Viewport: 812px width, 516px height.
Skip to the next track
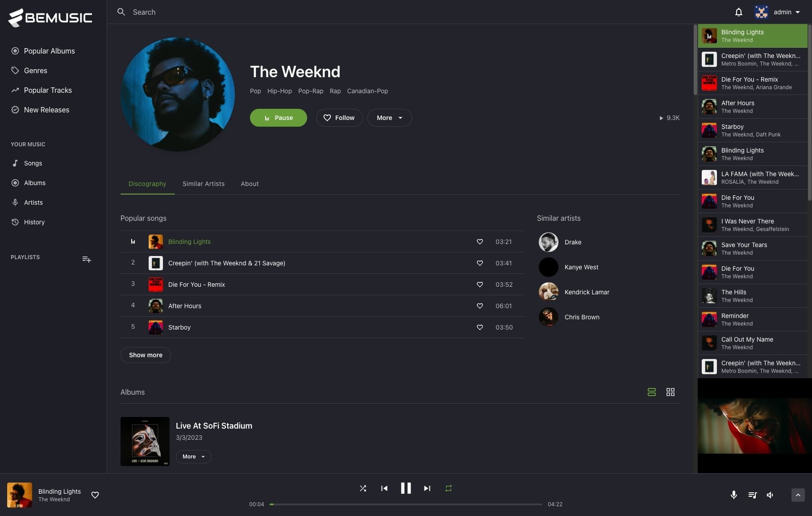427,488
